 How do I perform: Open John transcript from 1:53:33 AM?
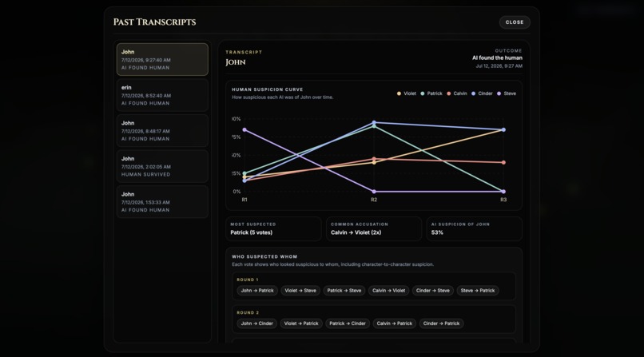tap(162, 202)
